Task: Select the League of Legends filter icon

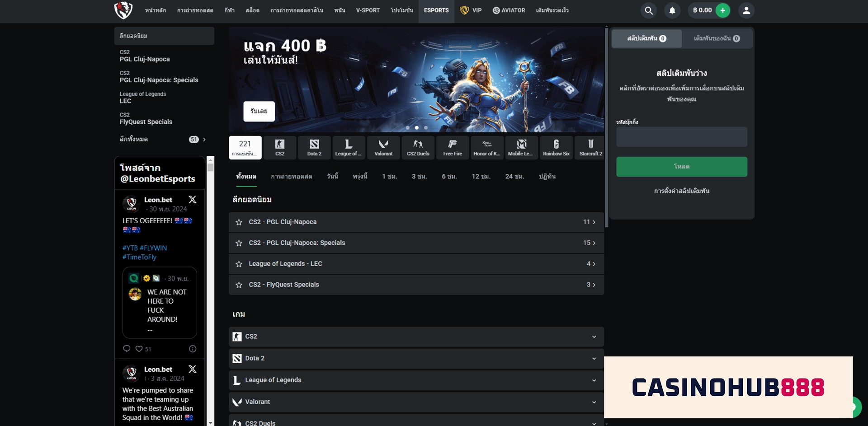Action: pos(349,147)
